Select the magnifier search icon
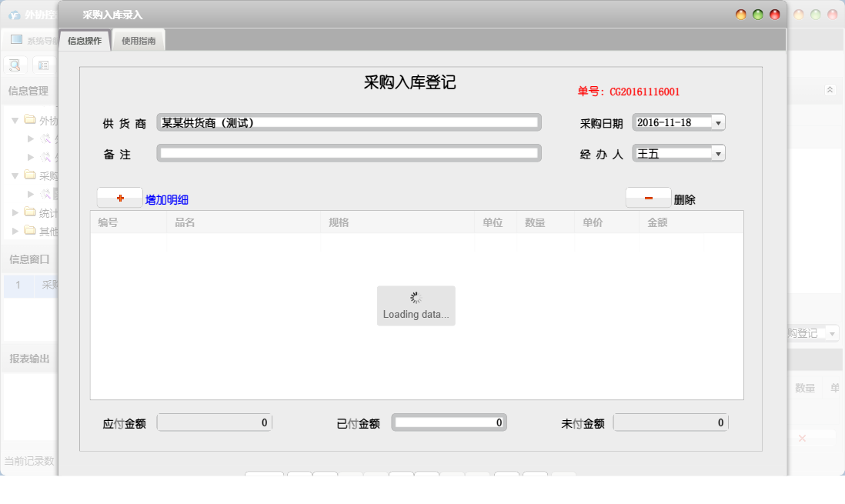Viewport: 845px width, 504px height. click(x=14, y=65)
